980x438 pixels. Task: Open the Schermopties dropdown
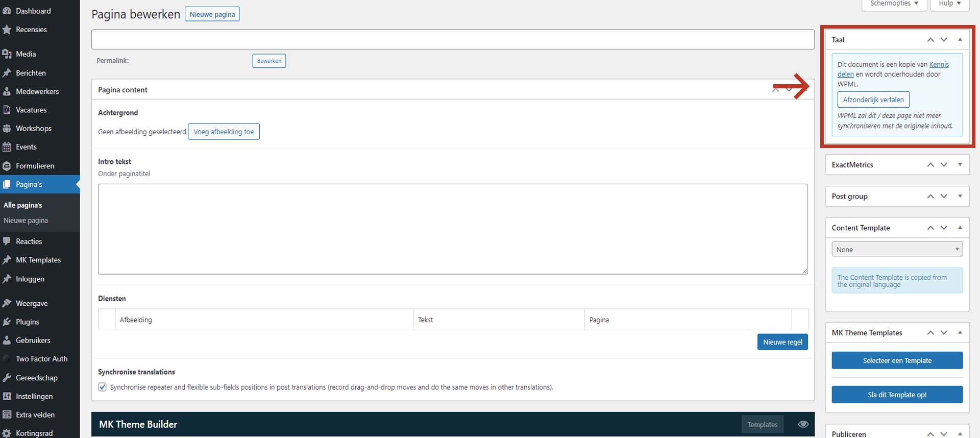pyautogui.click(x=894, y=4)
